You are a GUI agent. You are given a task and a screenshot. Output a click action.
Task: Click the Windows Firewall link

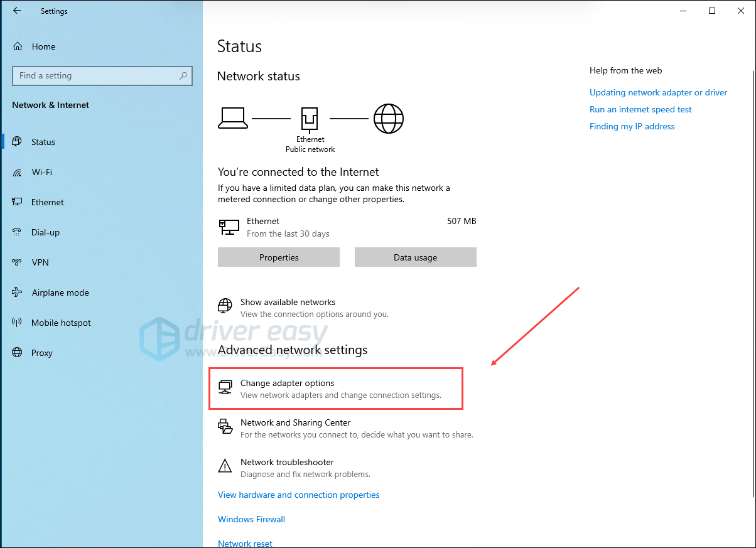pyautogui.click(x=251, y=519)
